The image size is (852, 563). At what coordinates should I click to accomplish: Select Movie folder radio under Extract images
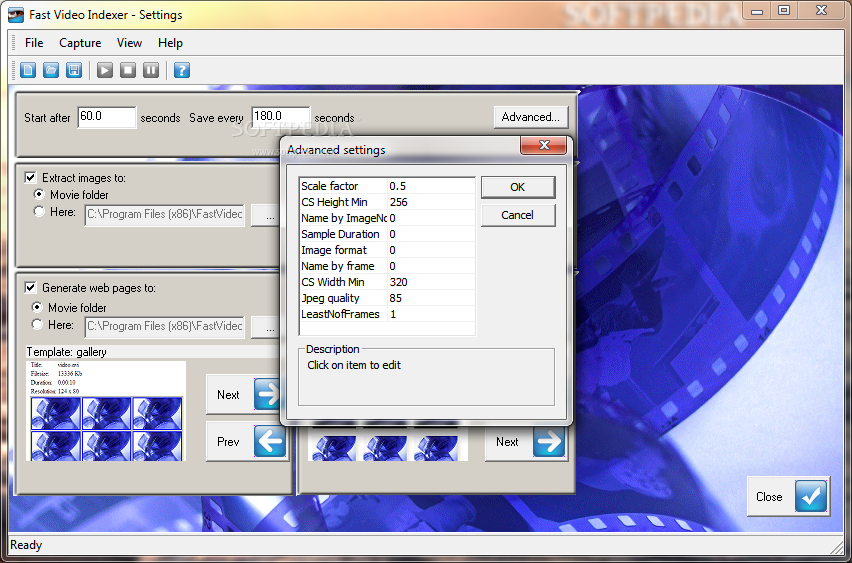(39, 194)
